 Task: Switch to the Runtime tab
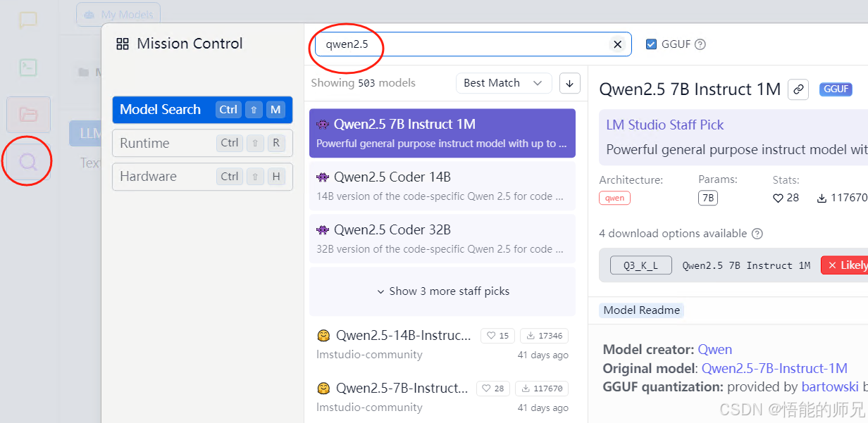click(202, 143)
